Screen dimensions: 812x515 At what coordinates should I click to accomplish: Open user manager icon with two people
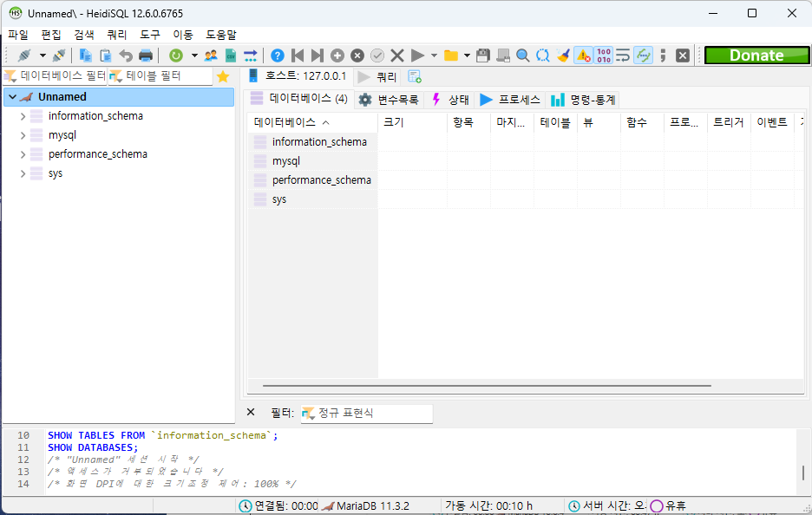[x=211, y=55]
